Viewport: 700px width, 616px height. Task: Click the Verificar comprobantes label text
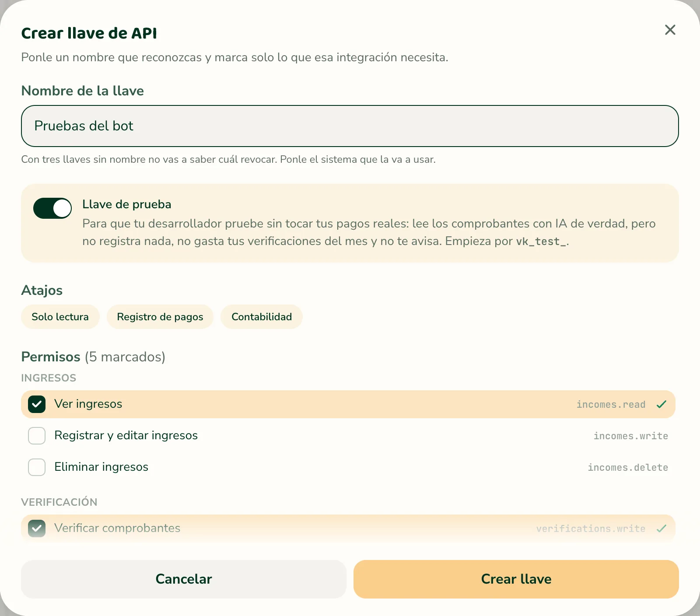click(117, 528)
